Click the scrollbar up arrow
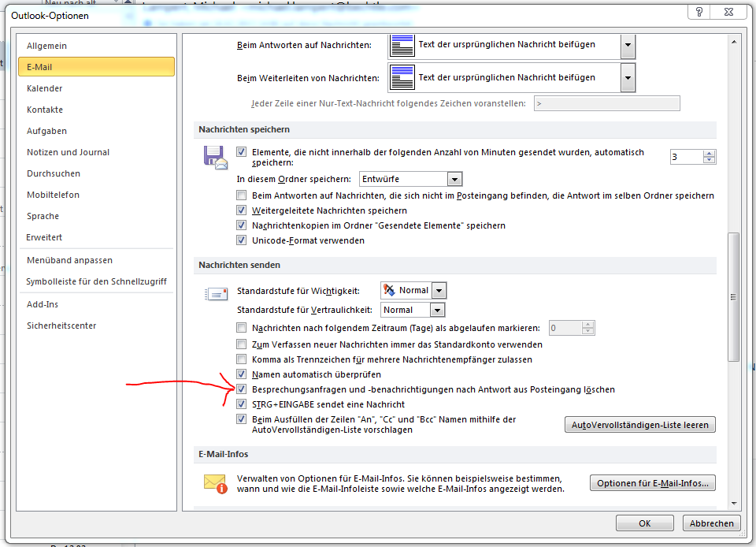The image size is (756, 547). (733, 42)
